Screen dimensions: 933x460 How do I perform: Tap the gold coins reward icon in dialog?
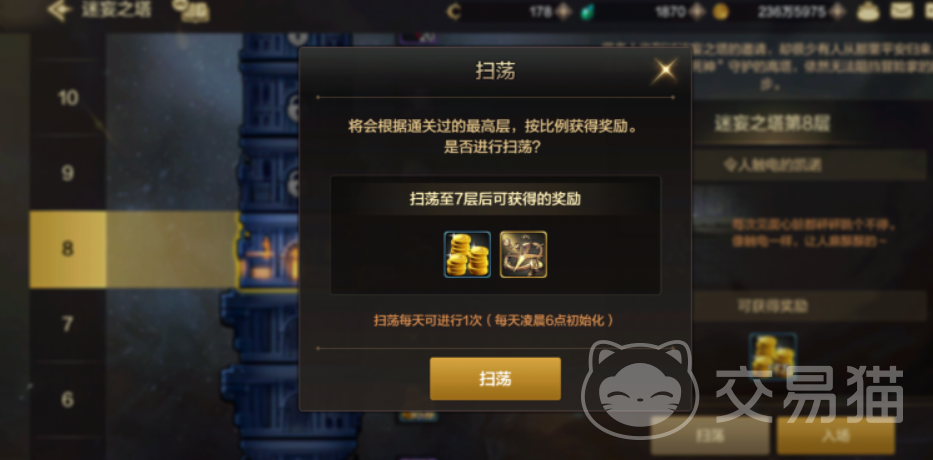pyautogui.click(x=468, y=255)
